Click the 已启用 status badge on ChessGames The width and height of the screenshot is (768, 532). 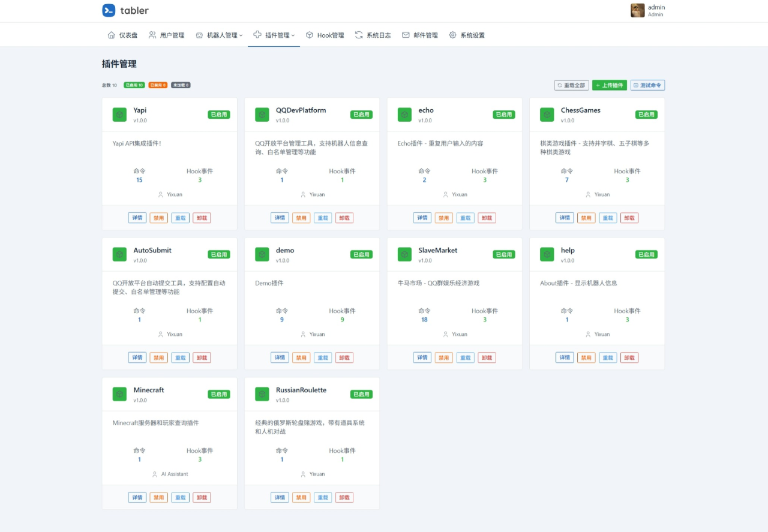click(647, 115)
